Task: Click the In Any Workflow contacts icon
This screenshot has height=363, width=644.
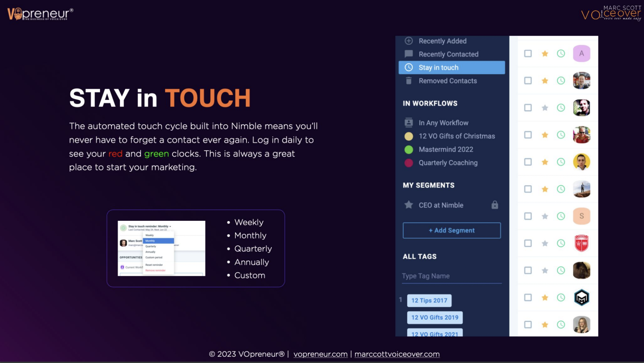Action: pos(409,123)
